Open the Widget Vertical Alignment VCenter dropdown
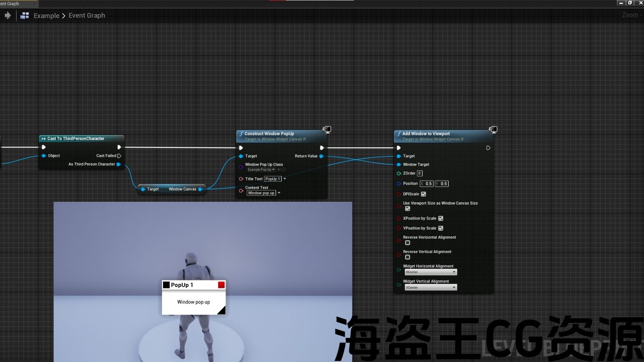Viewport: 644px width, 362px height. point(431,288)
